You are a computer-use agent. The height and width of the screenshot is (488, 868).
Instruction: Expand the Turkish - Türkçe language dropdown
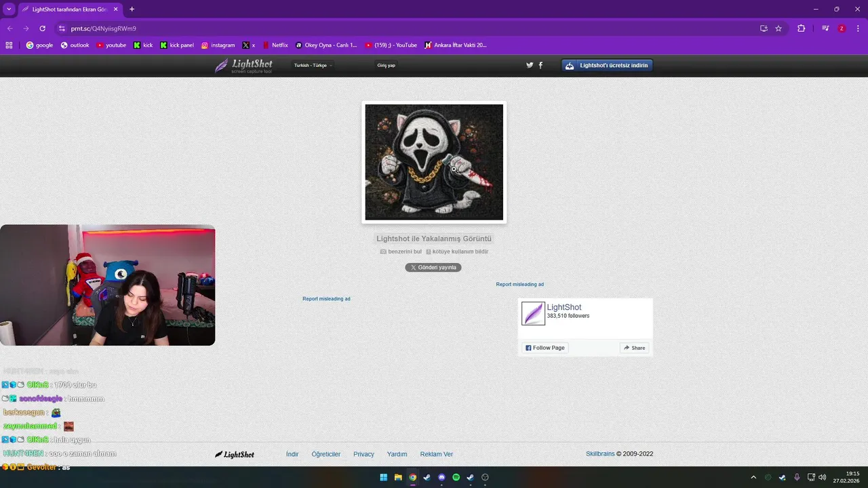tap(313, 66)
